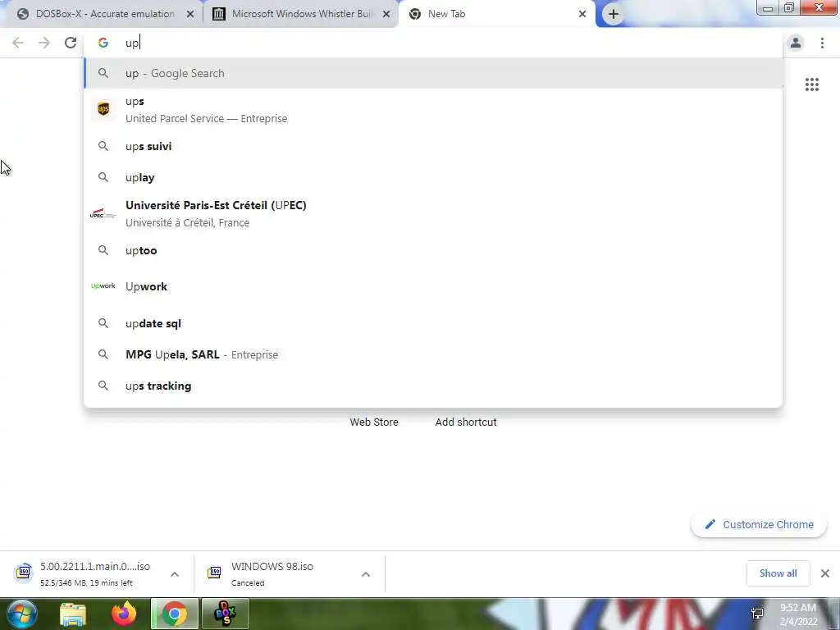Viewport: 840px width, 630px height.
Task: Open a new tab with the plus button
Action: pos(614,14)
